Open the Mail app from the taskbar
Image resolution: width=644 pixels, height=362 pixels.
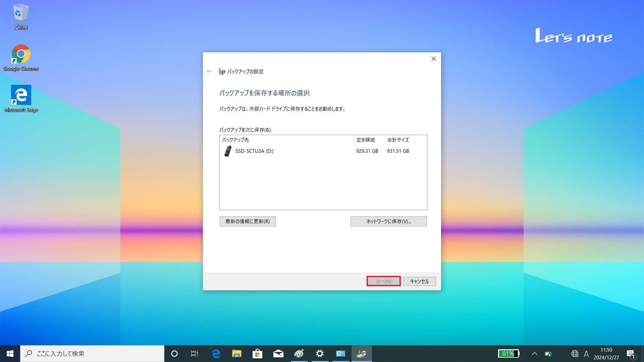(x=278, y=353)
